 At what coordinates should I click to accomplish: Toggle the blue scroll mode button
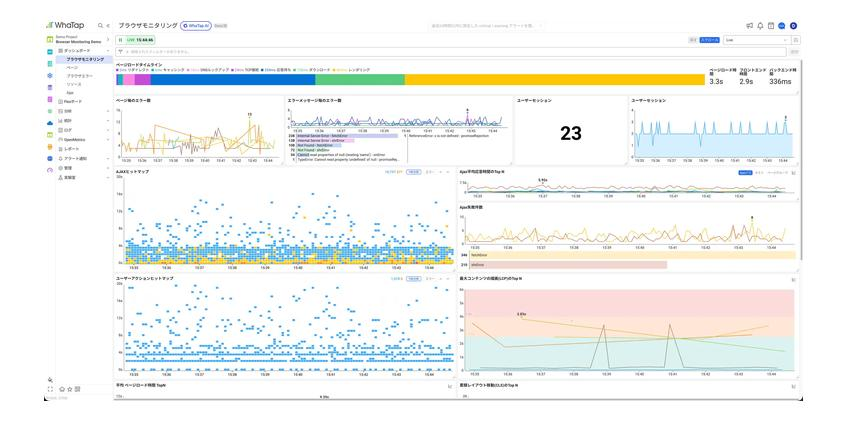click(x=710, y=40)
